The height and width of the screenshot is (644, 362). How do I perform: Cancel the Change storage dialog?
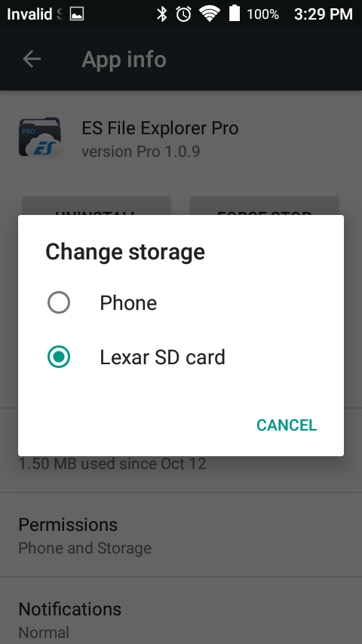tap(287, 425)
